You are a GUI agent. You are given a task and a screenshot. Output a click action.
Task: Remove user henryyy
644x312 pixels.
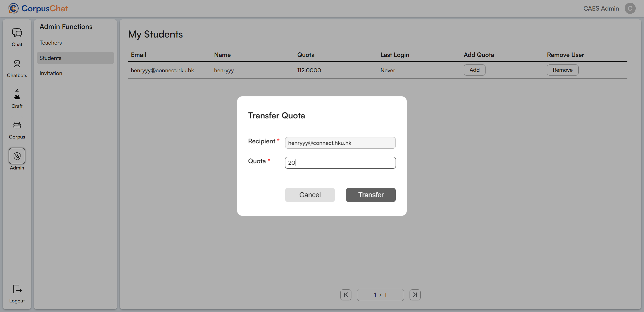coord(562,70)
